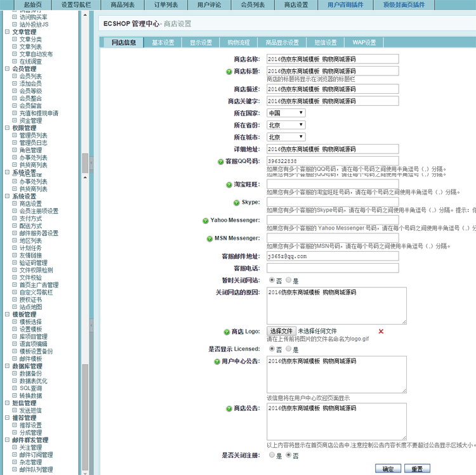Click the 重置 reset button
The width and height of the screenshot is (476, 475).
click(x=417, y=469)
